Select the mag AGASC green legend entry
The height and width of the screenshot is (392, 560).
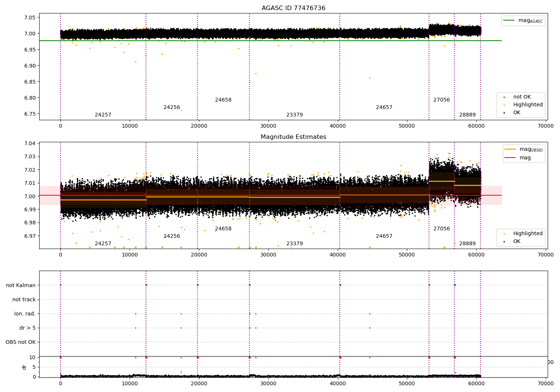pos(523,21)
